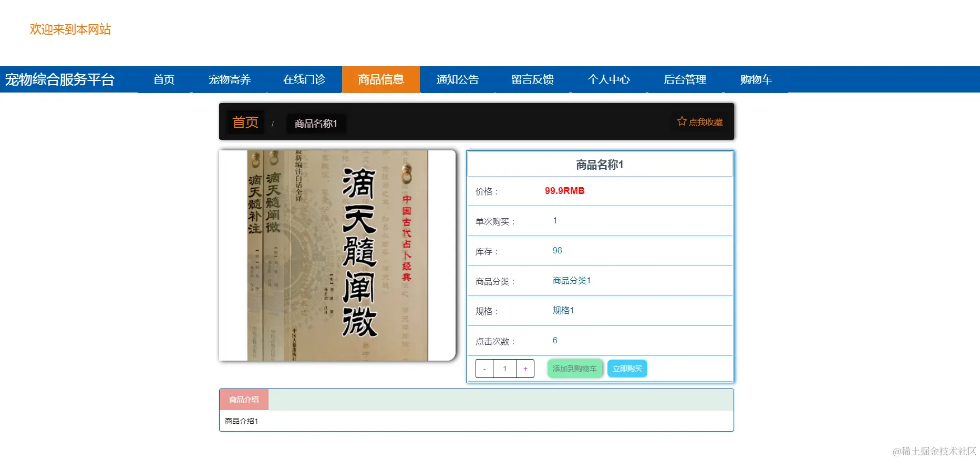Open the 首页 navigation menu item
The image size is (980, 460).
pyautogui.click(x=164, y=79)
